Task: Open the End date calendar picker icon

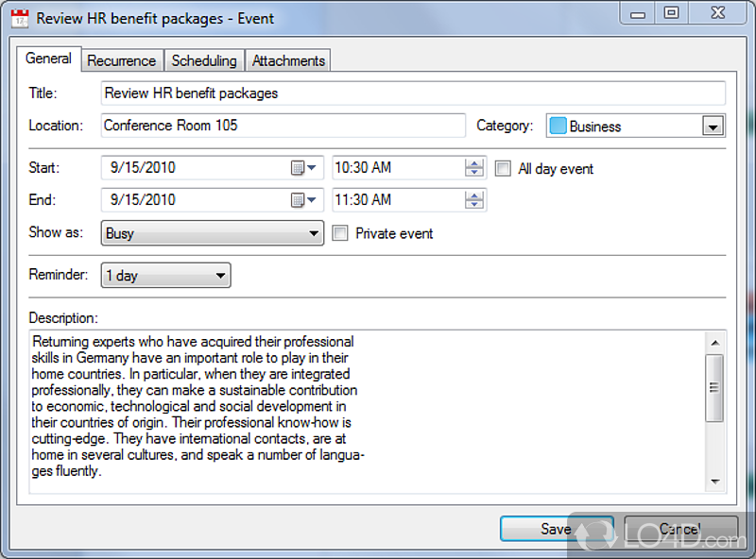Action: pos(298,200)
